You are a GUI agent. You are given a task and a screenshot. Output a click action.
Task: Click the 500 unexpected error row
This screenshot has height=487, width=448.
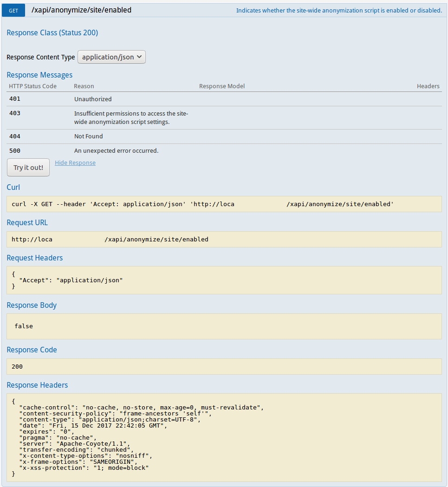coord(116,151)
